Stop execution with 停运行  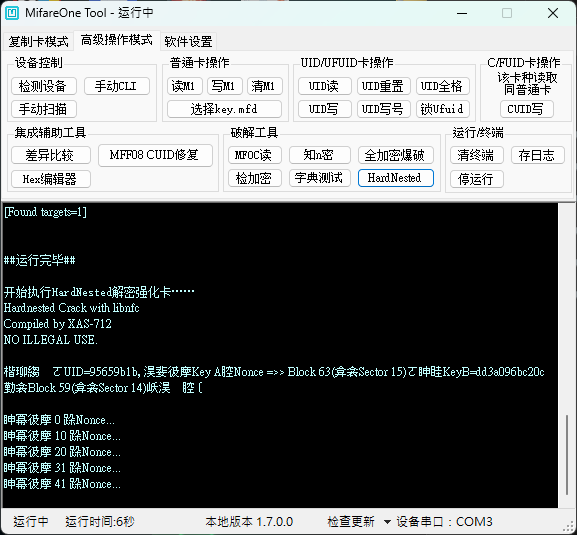point(477,179)
